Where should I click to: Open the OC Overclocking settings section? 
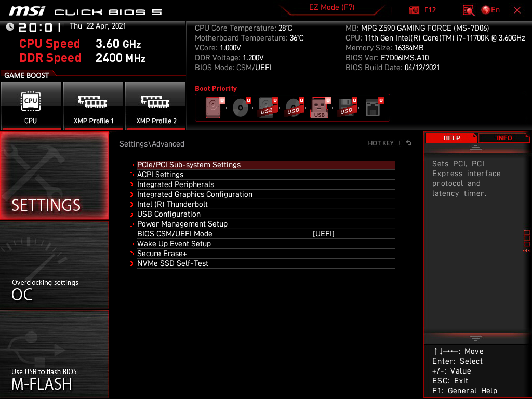pyautogui.click(x=54, y=265)
